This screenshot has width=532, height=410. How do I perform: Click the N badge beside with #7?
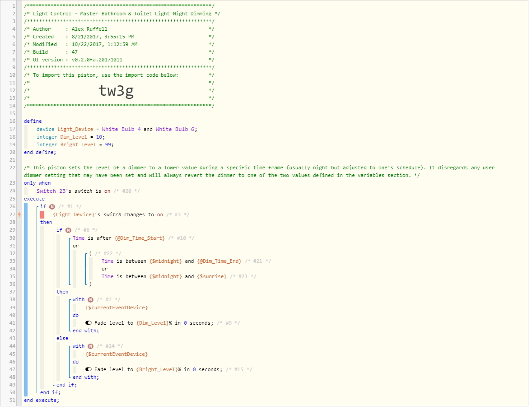[x=90, y=300]
